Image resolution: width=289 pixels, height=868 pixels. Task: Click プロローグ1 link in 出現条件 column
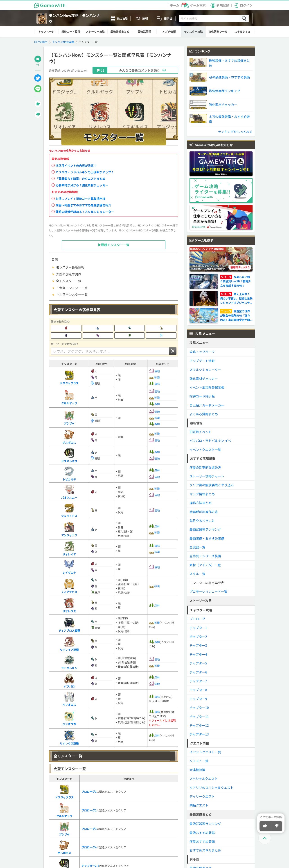89,792
